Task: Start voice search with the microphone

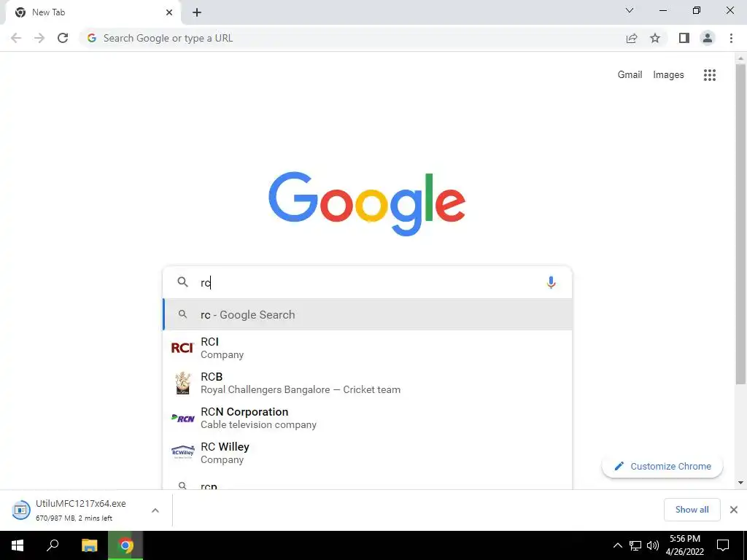Action: pyautogui.click(x=551, y=282)
